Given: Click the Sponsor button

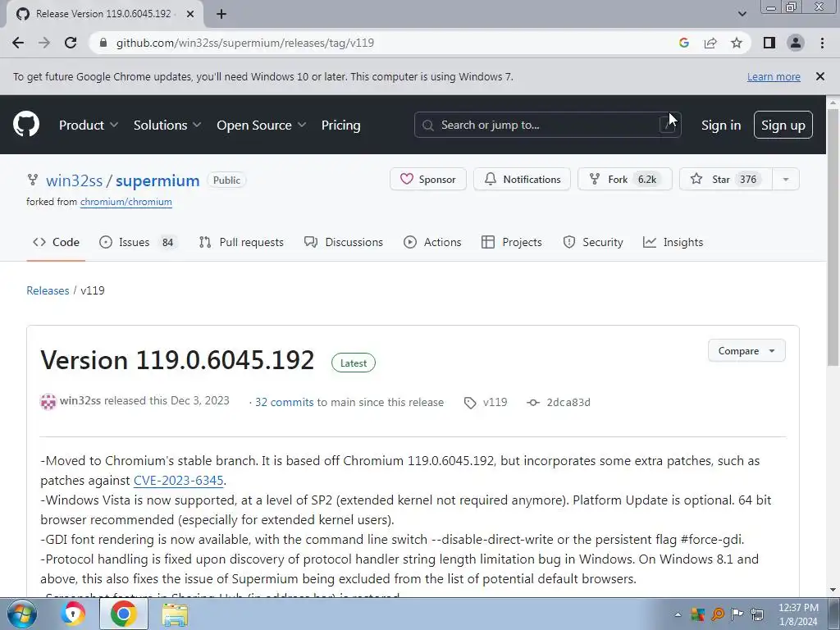Looking at the screenshot, I should [x=428, y=179].
